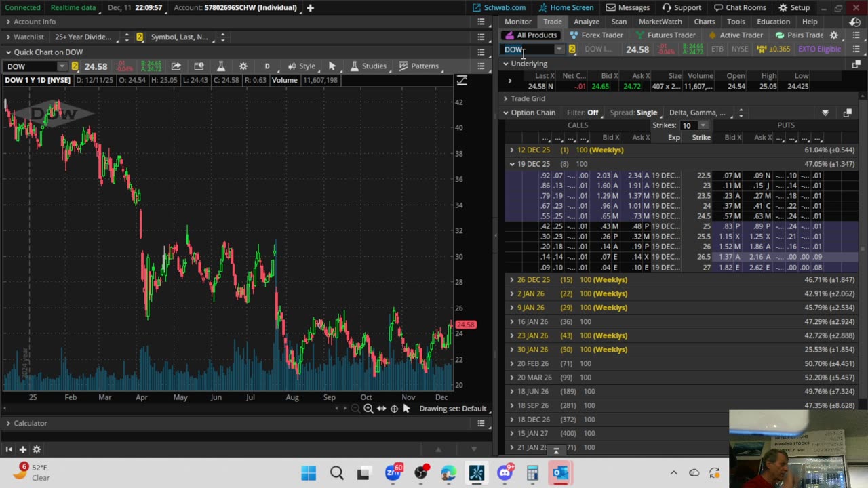Expand the Watchlist panel
868x488 pixels.
point(8,37)
